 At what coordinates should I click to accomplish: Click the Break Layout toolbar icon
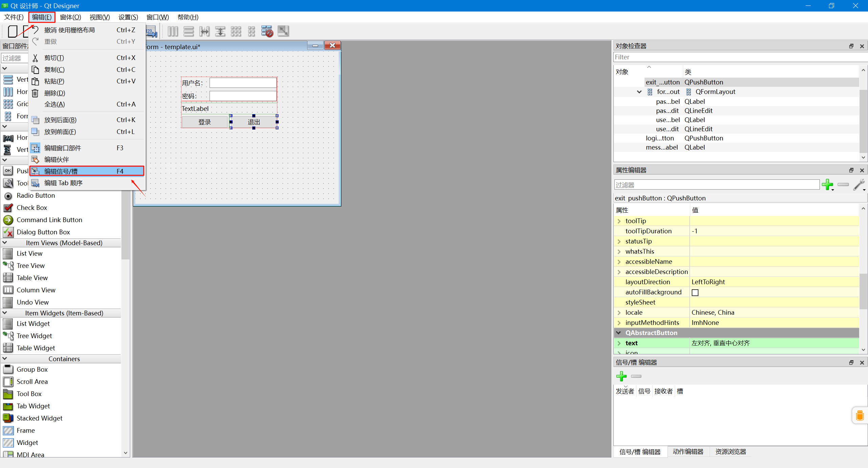click(x=267, y=32)
